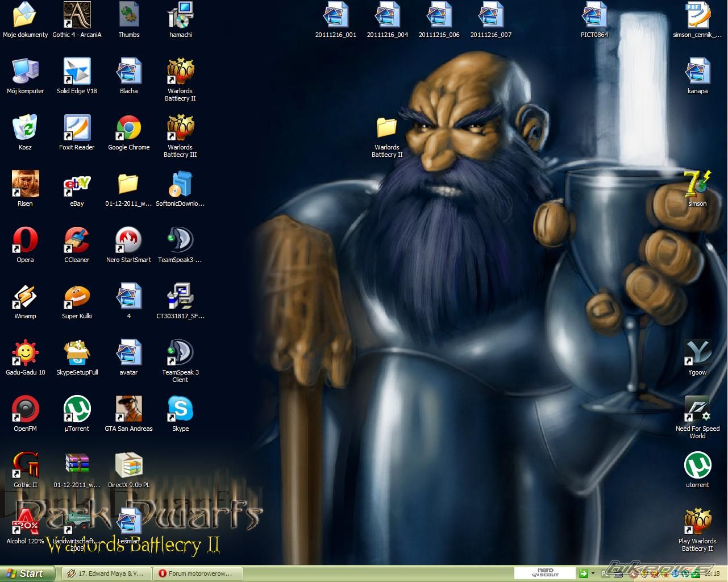Select avatar image file
The height and width of the screenshot is (582, 728).
[129, 353]
